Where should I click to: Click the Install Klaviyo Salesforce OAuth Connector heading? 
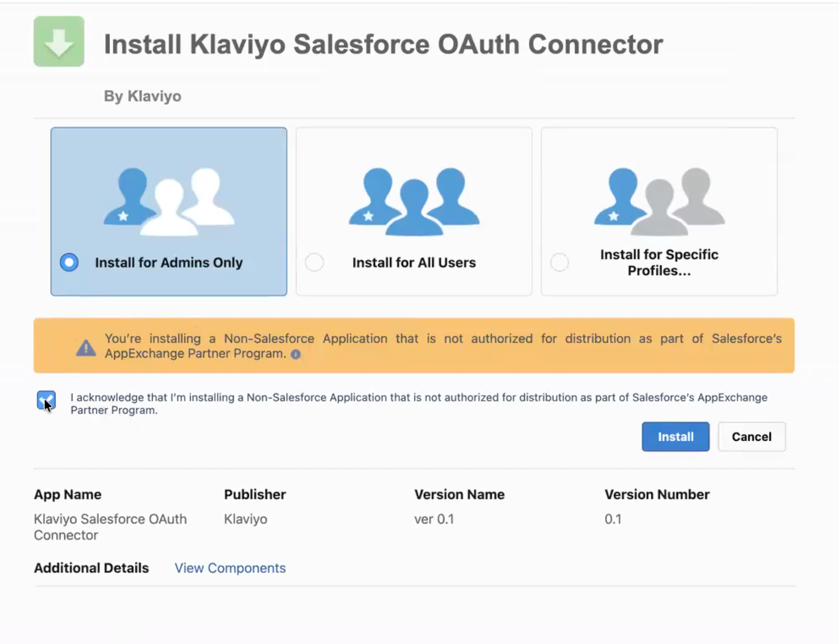(383, 45)
